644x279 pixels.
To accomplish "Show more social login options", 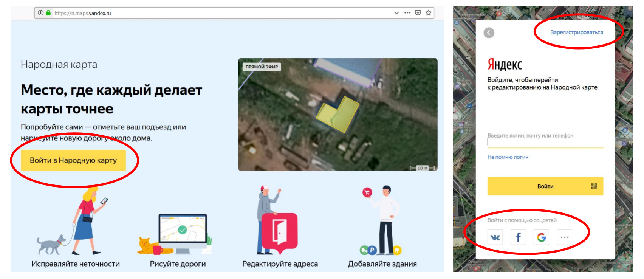I will (x=565, y=237).
